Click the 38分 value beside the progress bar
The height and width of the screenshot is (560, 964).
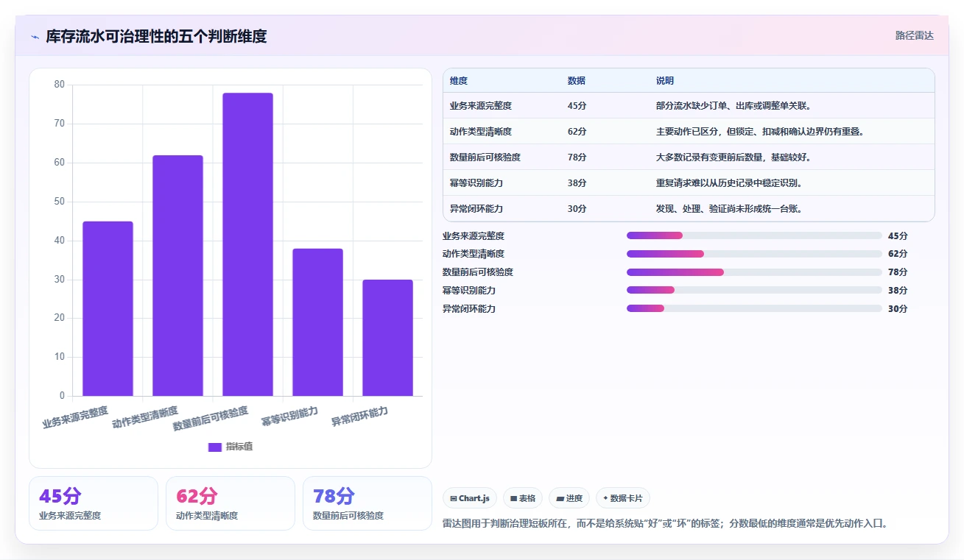coord(898,290)
